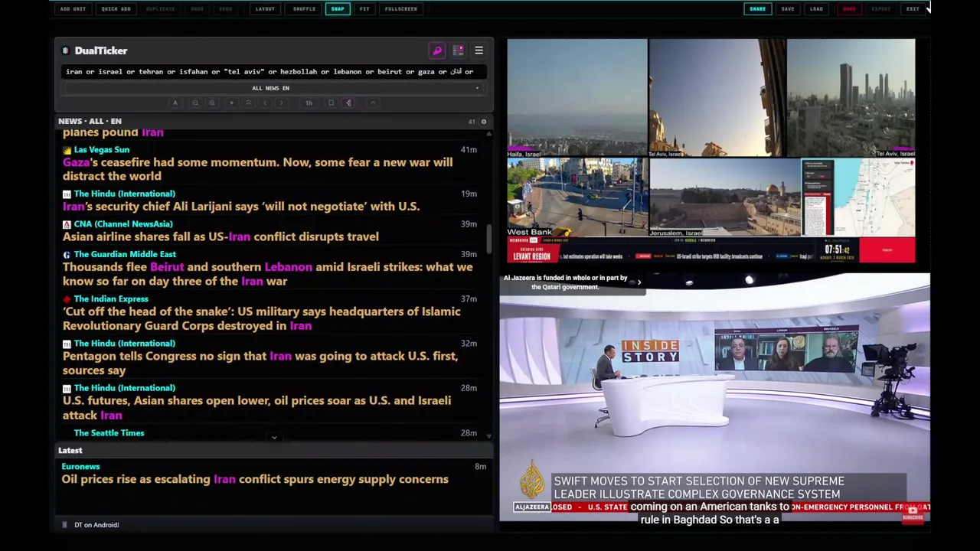Click the Android icon beside 'DT on Android!'
The image size is (980, 551).
point(65,525)
